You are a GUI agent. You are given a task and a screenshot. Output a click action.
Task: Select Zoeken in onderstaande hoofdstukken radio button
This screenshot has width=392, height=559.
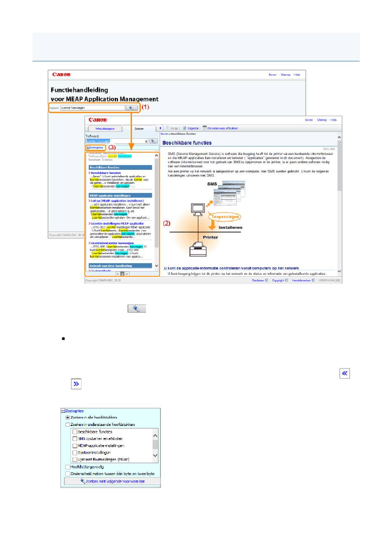(68, 425)
